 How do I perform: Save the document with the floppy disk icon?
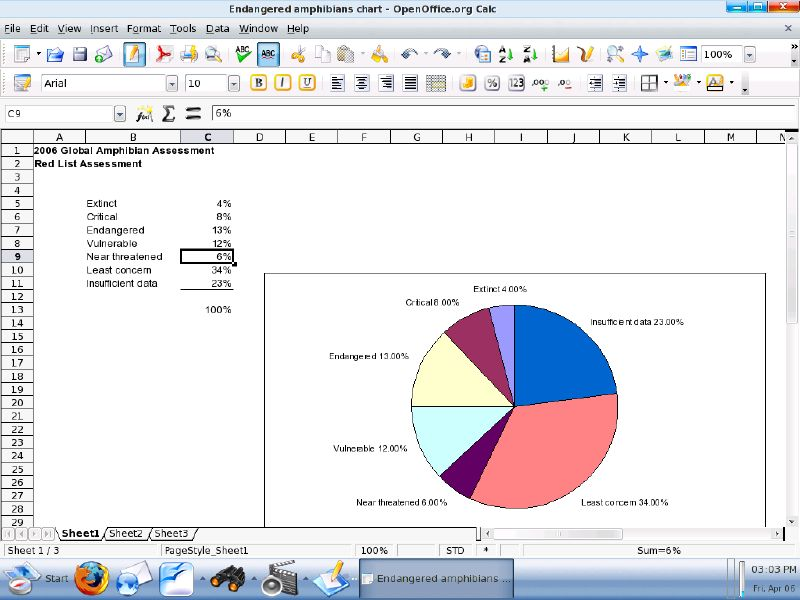pos(80,54)
